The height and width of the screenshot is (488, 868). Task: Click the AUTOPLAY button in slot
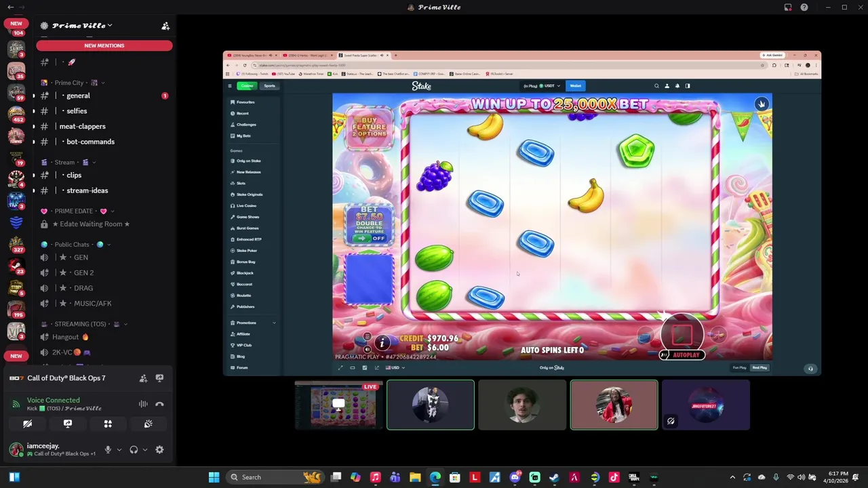683,355
